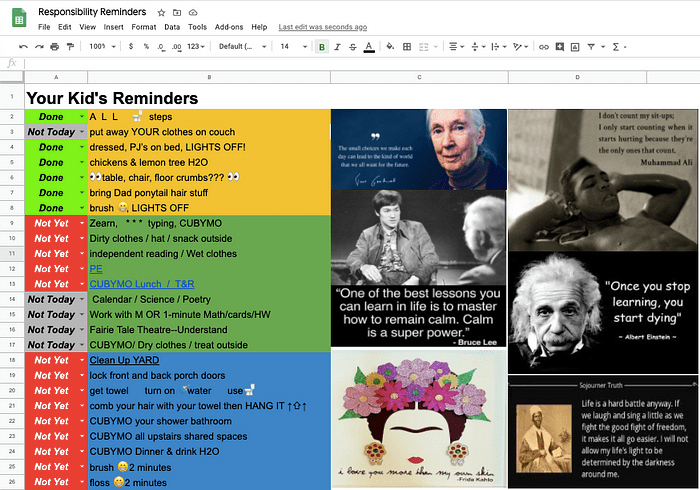Follow the Clean Up YARD link
700x490 pixels.
pos(125,360)
